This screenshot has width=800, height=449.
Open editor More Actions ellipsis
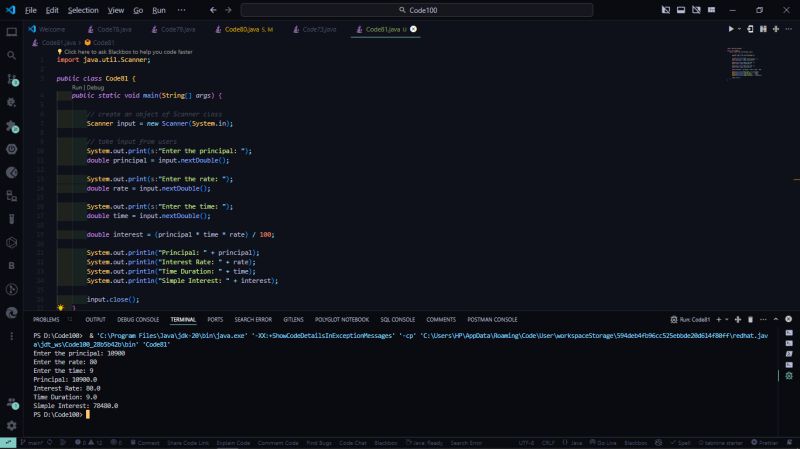pos(788,29)
